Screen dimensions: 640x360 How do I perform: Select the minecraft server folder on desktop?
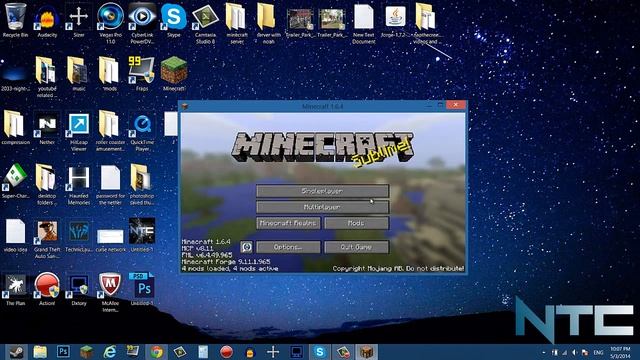point(237,23)
